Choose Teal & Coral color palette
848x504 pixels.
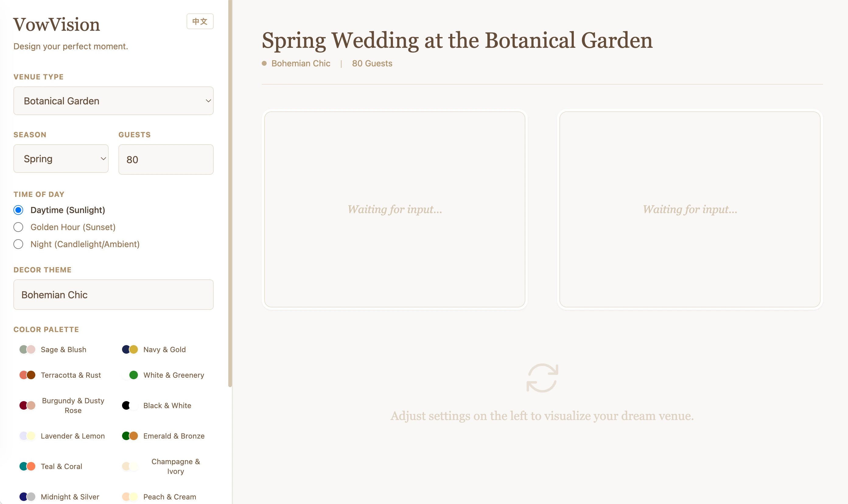[x=51, y=466]
